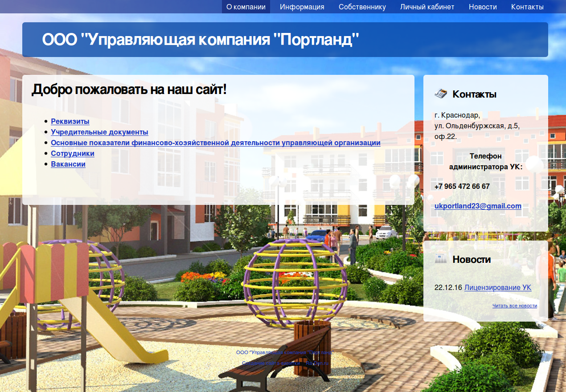Click the footer ООО Управляющая компания Портланд link
Screen dimensions: 566x392
point(285,352)
